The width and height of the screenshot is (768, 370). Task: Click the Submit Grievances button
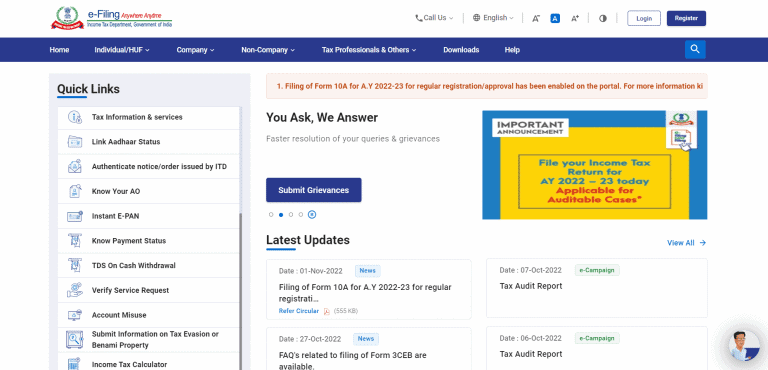(x=313, y=190)
